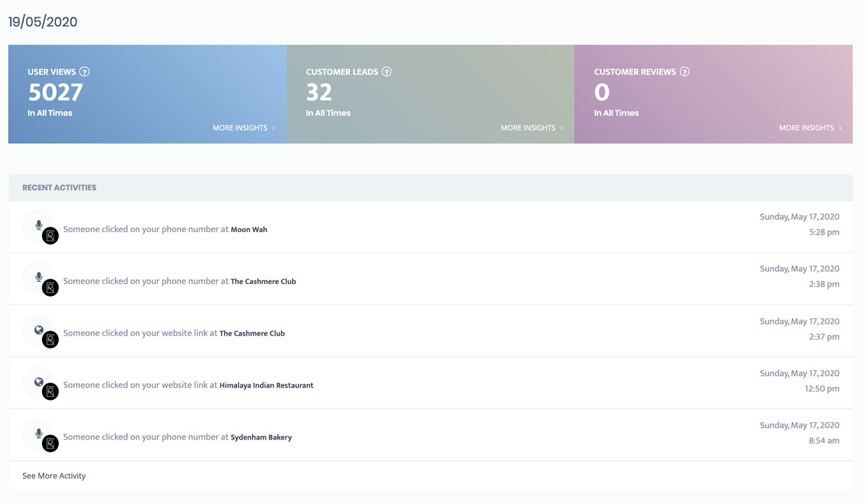Click the help icon beside User Views
Image resolution: width=865 pixels, height=504 pixels.
85,72
